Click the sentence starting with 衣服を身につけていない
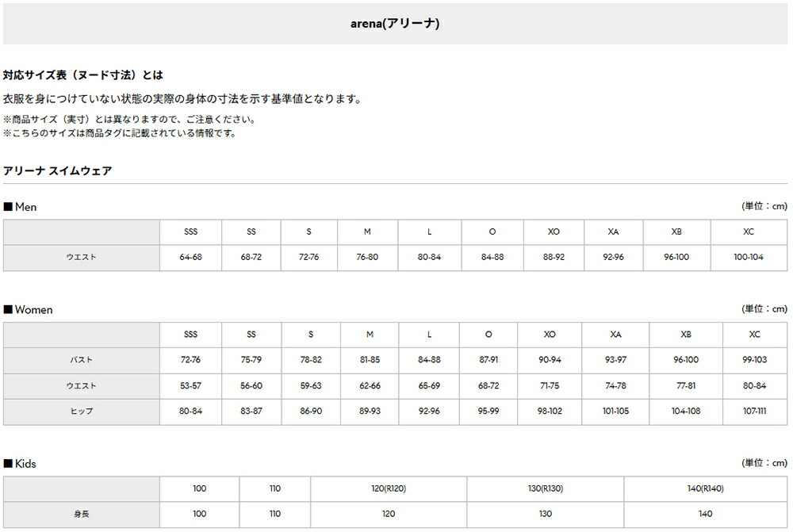This screenshot has height=532, width=793. pyautogui.click(x=182, y=98)
